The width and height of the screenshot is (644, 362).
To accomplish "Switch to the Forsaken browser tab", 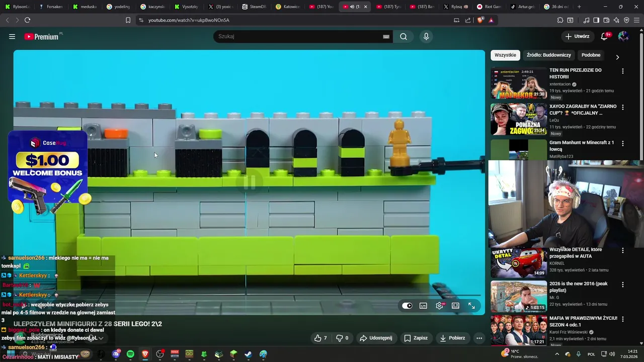I will tap(51, 7).
